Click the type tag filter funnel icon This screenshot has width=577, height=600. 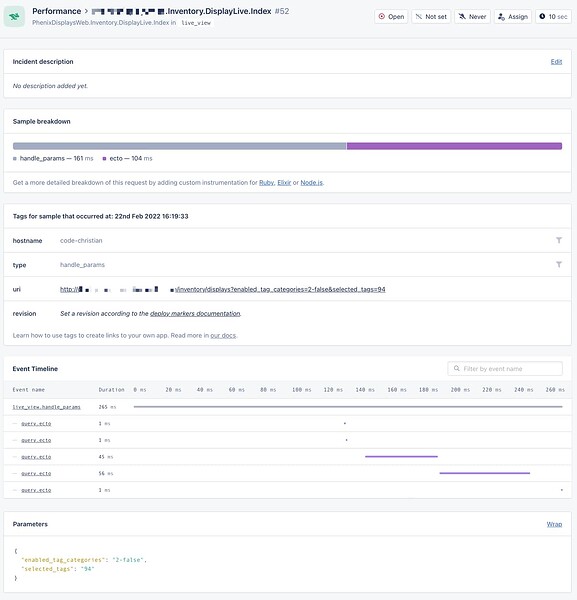(x=559, y=264)
